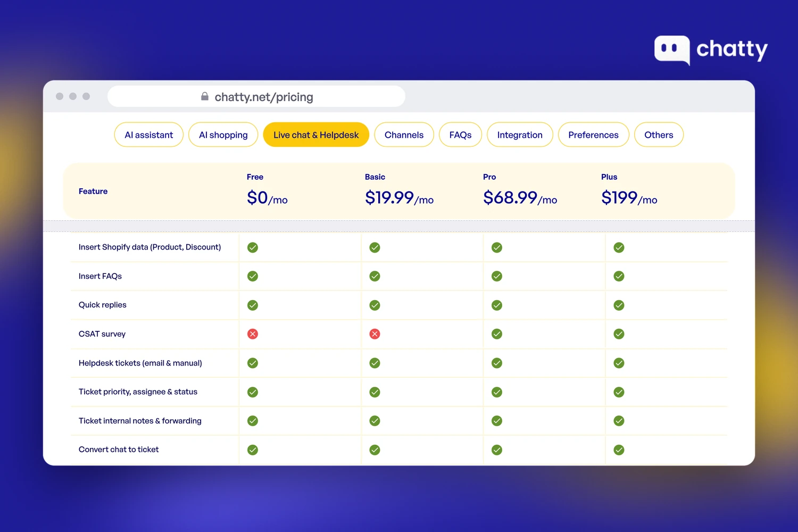798x532 pixels.
Task: Click the Quick replies feature label
Action: coord(103,305)
